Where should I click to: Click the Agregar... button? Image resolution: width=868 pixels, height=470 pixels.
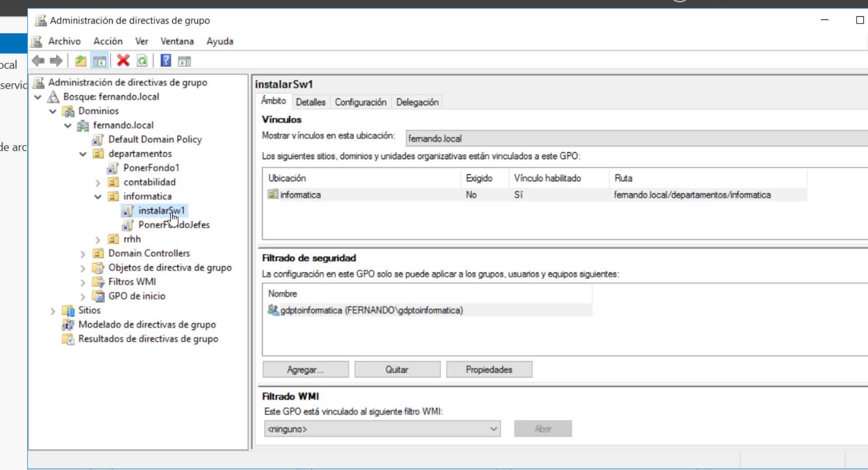click(x=306, y=369)
